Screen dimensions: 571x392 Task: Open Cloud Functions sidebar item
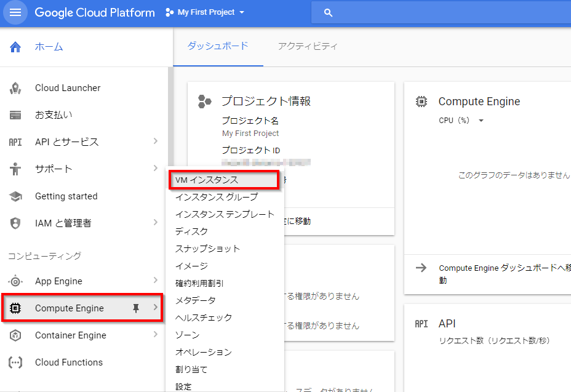(69, 362)
